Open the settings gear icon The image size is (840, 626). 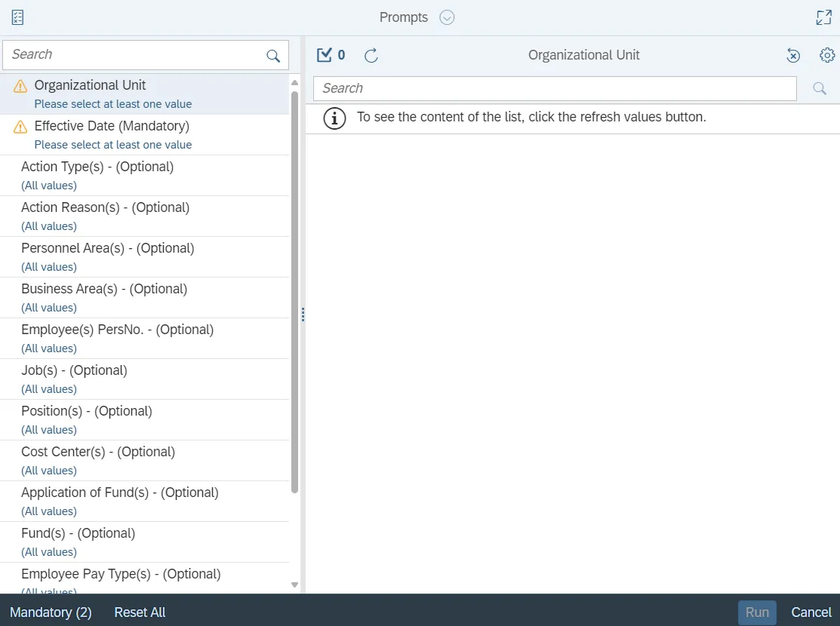tap(826, 55)
